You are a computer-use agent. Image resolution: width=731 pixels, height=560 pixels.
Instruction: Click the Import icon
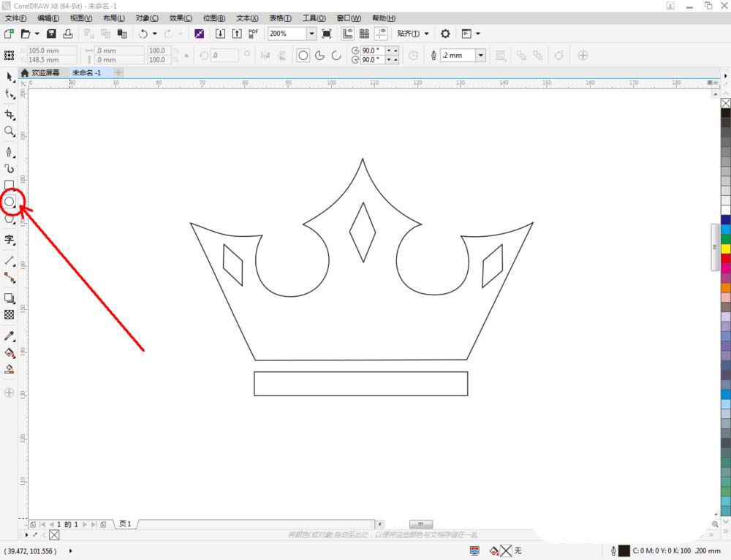(x=220, y=34)
